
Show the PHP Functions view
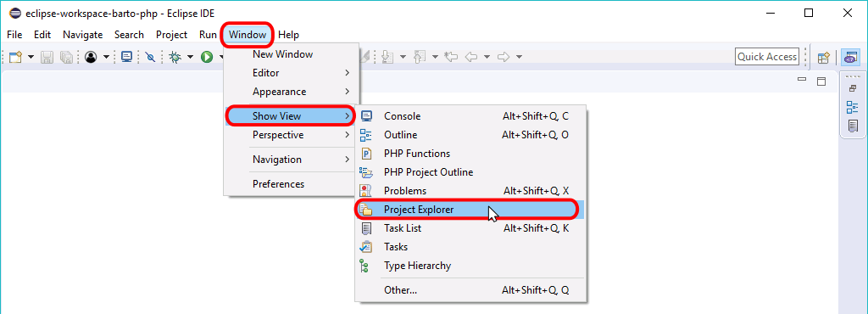pyautogui.click(x=470, y=154)
